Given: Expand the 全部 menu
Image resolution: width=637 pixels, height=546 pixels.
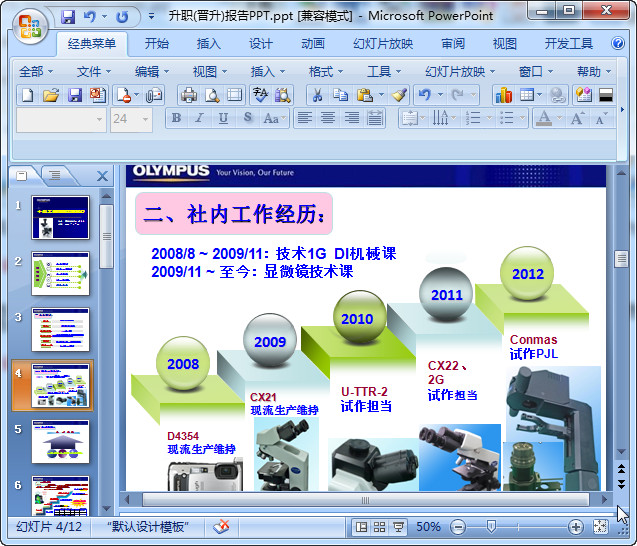Looking at the screenshot, I should click(x=36, y=72).
